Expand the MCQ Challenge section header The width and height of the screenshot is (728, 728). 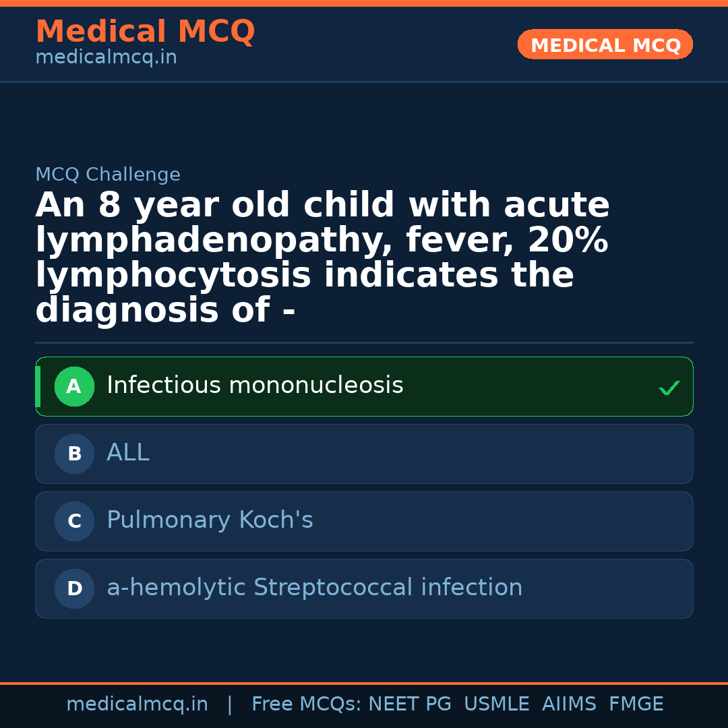108,174
